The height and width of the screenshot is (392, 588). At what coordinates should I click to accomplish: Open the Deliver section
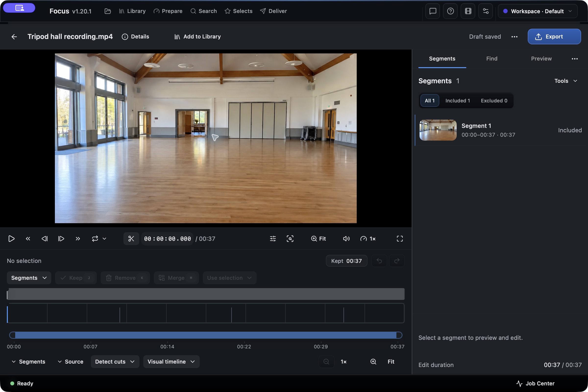point(273,11)
